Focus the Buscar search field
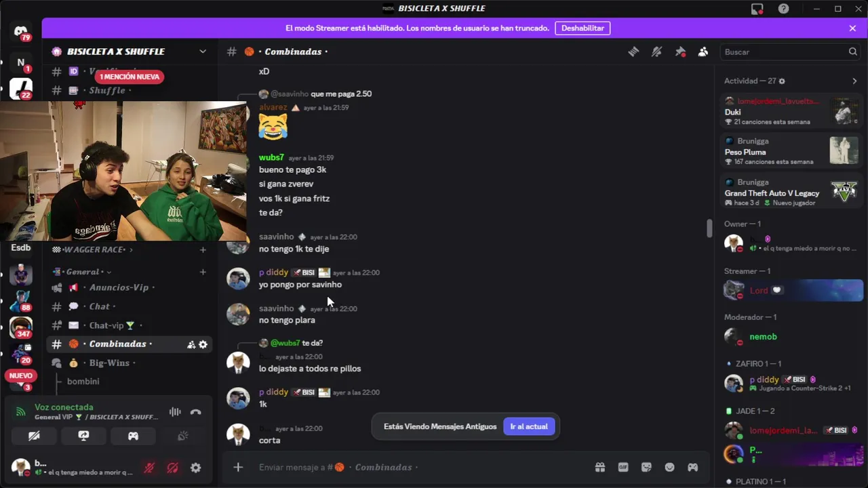 pos(791,52)
